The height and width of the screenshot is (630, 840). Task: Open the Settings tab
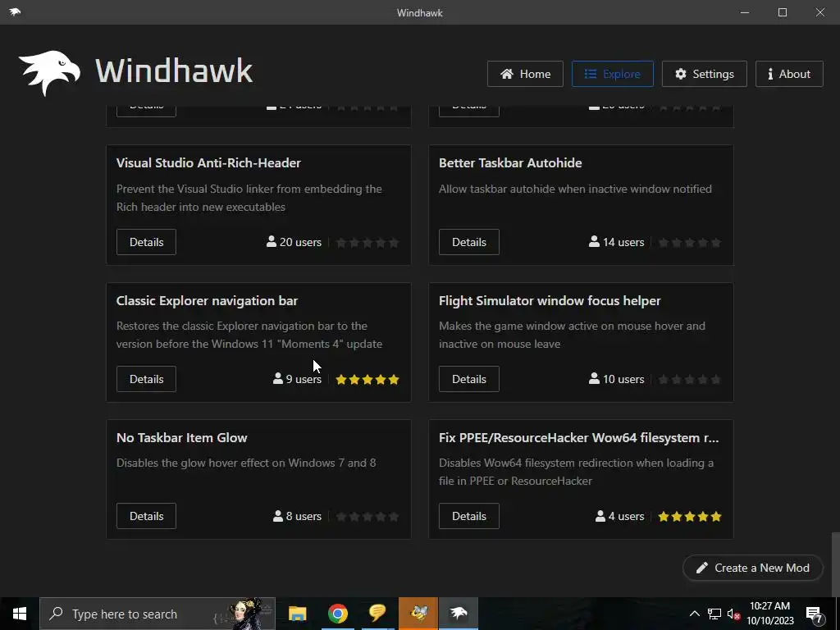[x=704, y=74]
